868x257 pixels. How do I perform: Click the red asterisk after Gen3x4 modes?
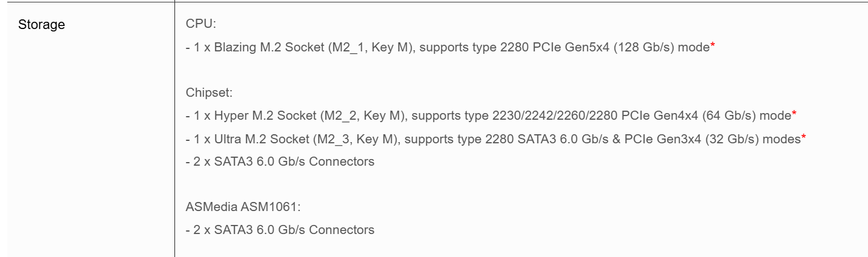tap(803, 139)
